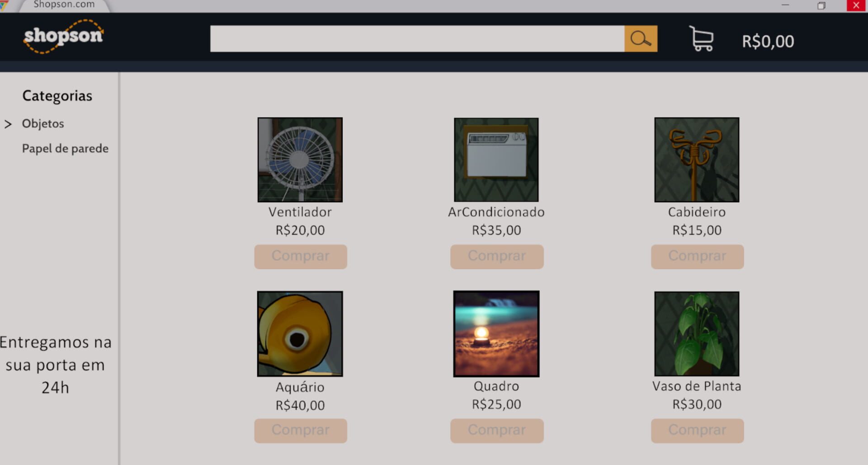Select the Objetos category
This screenshot has width=868, height=465.
(43, 124)
